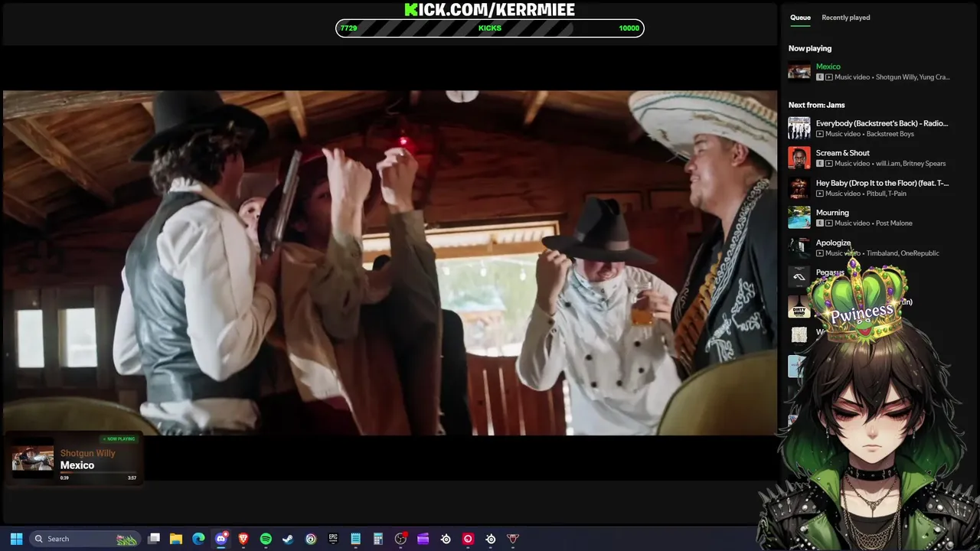This screenshot has height=551, width=980.
Task: Click the Hey Baby track thumbnail
Action: [x=799, y=187]
